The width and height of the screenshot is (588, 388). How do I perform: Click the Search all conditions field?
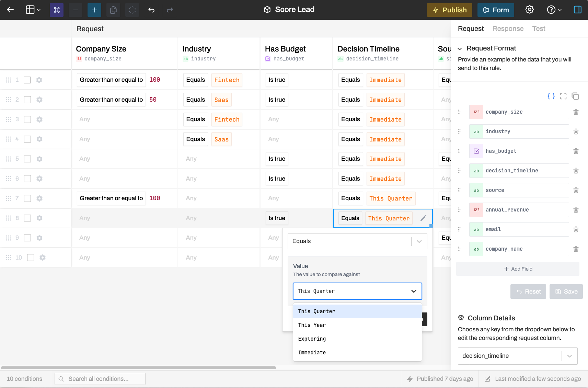pos(100,378)
